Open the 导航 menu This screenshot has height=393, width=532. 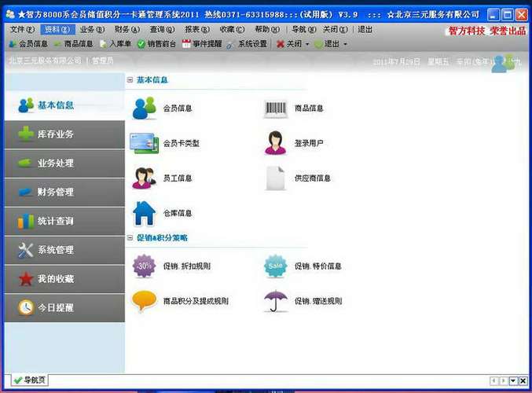pyautogui.click(x=304, y=30)
